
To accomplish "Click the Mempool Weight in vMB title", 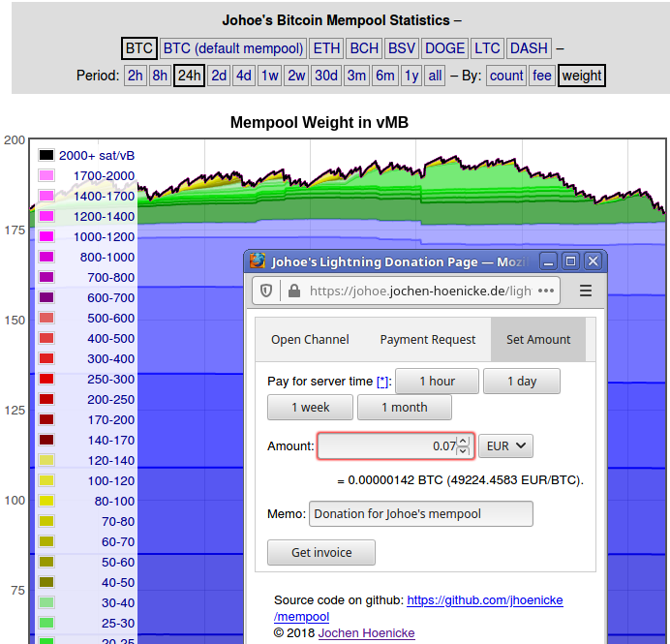I will (320, 122).
